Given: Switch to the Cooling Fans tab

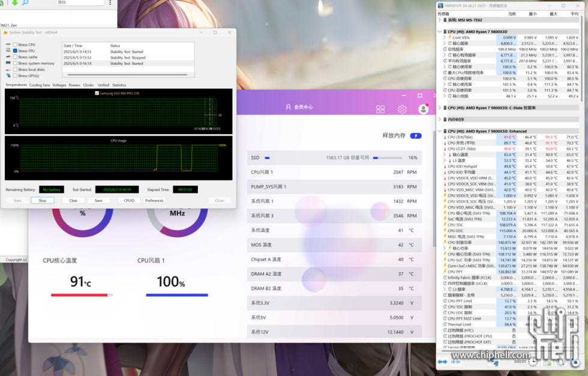Looking at the screenshot, I should tap(40, 85).
